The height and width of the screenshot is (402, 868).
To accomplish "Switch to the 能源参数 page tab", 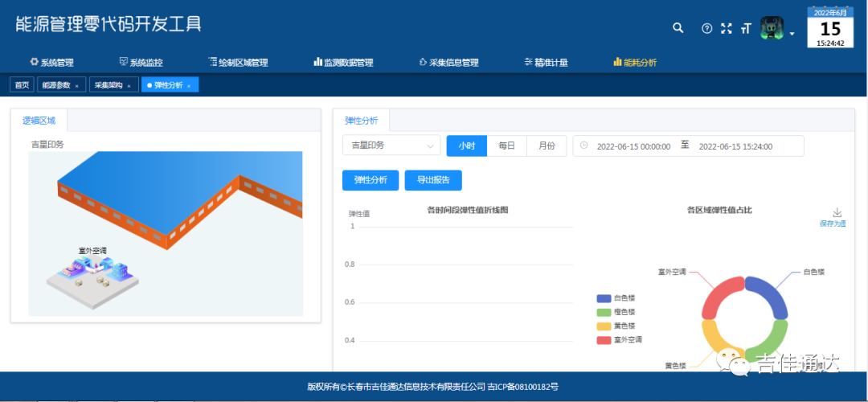I will (56, 85).
